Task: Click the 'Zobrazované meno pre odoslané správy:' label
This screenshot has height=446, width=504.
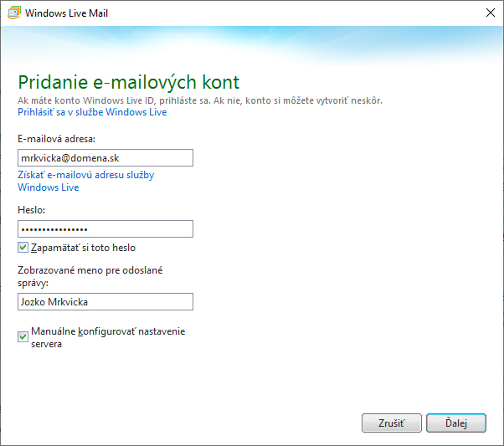Action: click(90, 276)
